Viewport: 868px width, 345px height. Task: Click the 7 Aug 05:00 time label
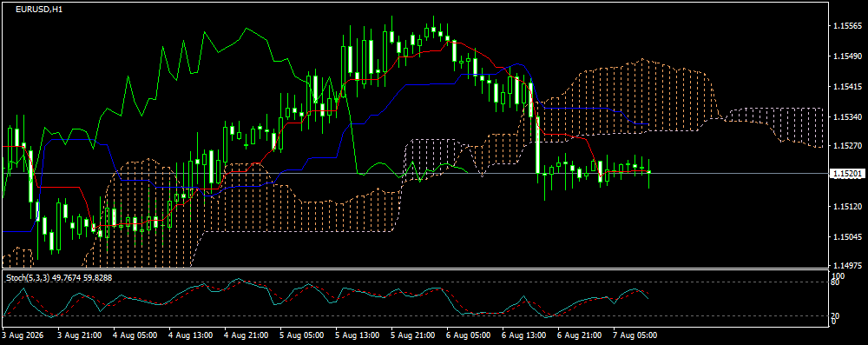635,335
